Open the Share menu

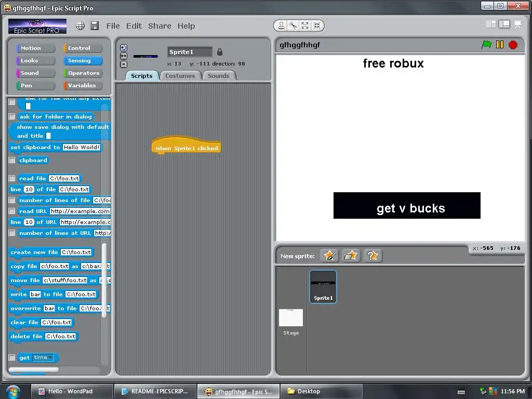[159, 26]
